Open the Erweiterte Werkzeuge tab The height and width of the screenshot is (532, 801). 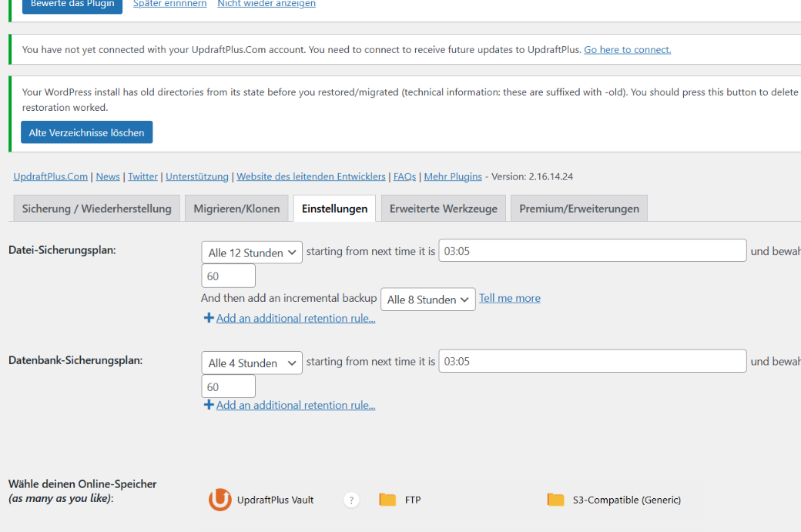click(x=444, y=209)
